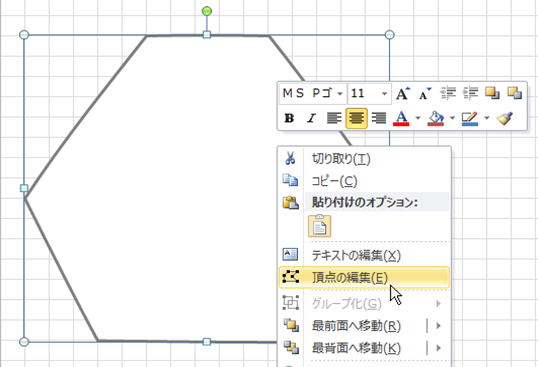Click the Format Painter brush icon

pos(505,118)
